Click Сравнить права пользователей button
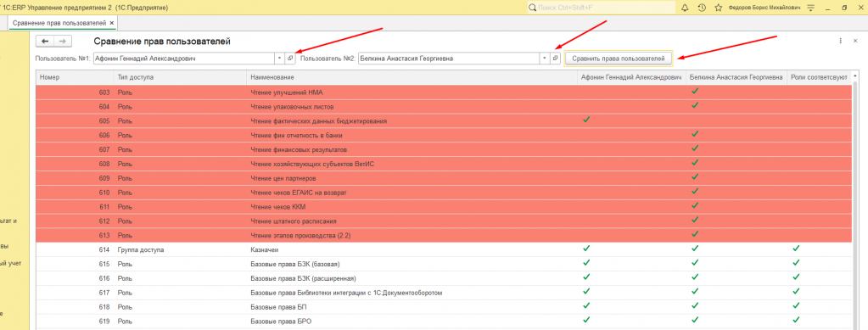The image size is (868, 330). pyautogui.click(x=619, y=59)
